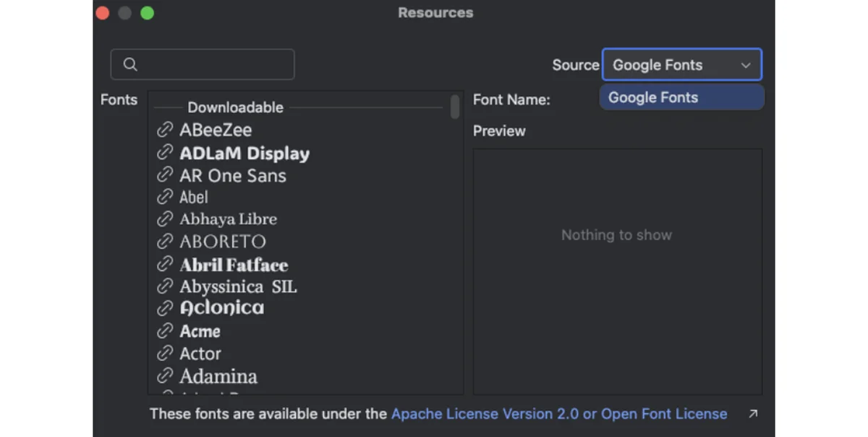
Task: Select the Abril Fatface font
Action: point(234,265)
